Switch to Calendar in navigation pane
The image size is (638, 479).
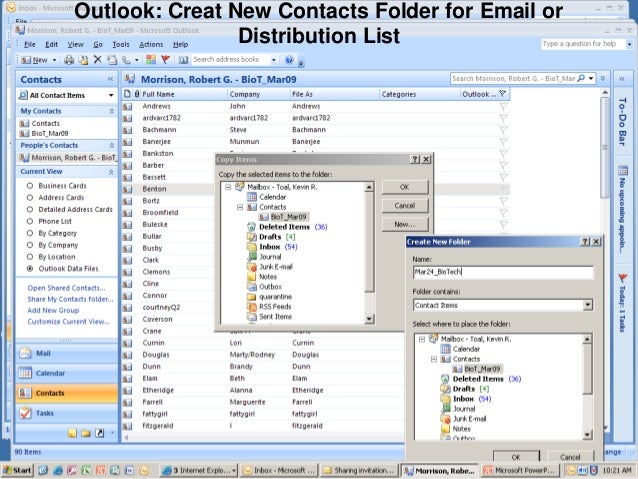tap(67, 373)
